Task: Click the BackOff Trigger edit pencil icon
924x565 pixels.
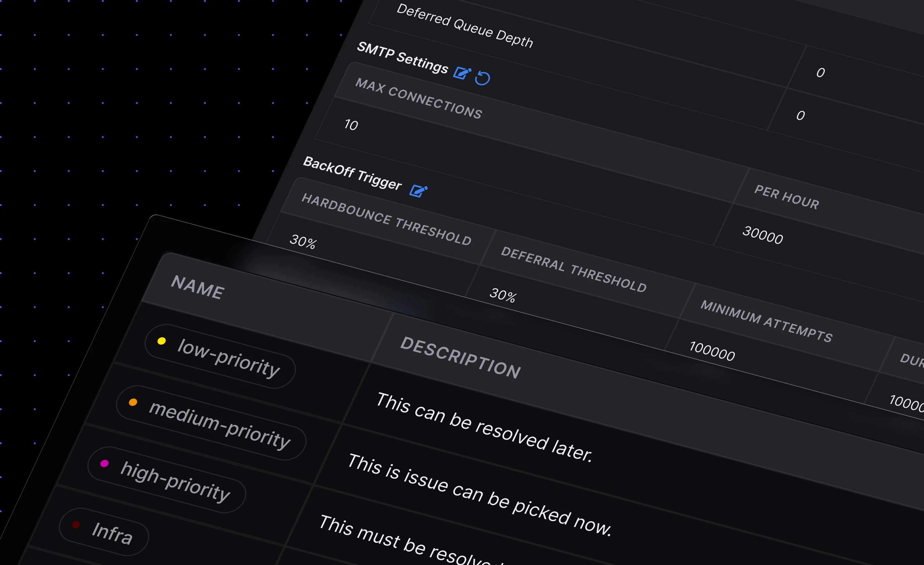Action: (x=419, y=190)
